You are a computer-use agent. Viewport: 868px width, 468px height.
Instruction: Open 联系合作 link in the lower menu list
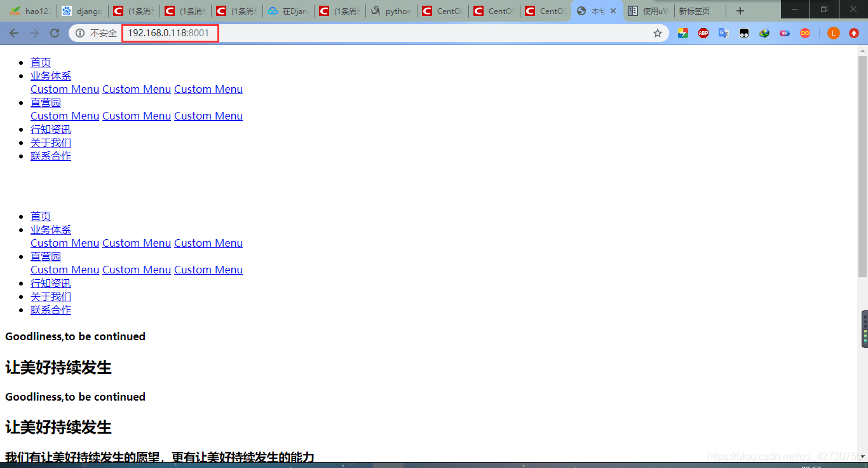51,310
